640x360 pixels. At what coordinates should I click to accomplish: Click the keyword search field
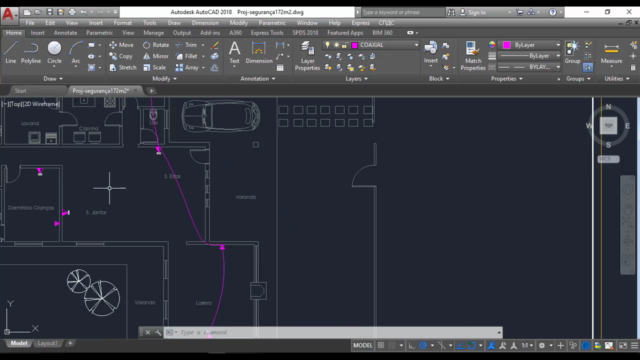(x=402, y=12)
